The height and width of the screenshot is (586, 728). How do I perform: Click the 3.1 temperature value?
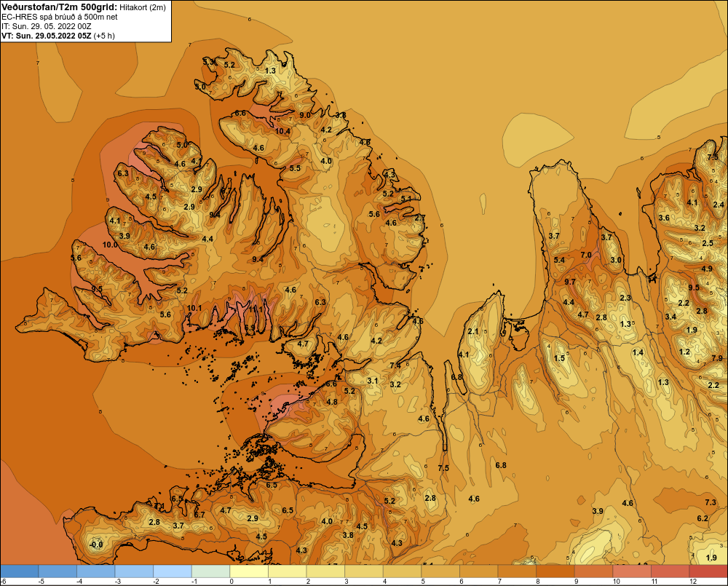click(x=372, y=381)
